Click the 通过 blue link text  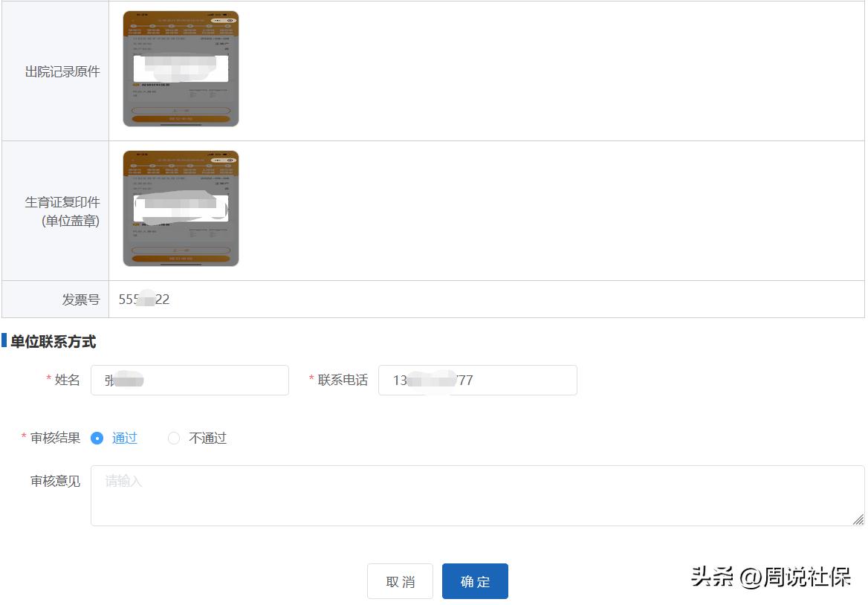(125, 438)
